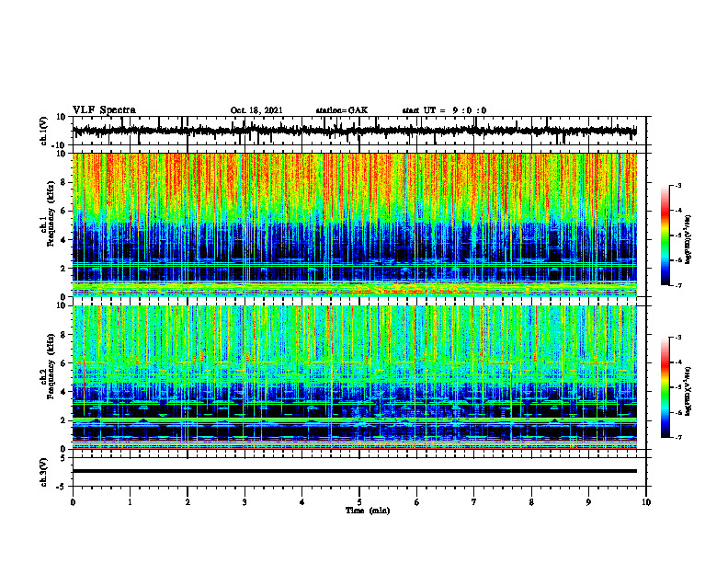728x563 pixels.
Task: Click time axis tick label "7"
Action: pos(474,502)
